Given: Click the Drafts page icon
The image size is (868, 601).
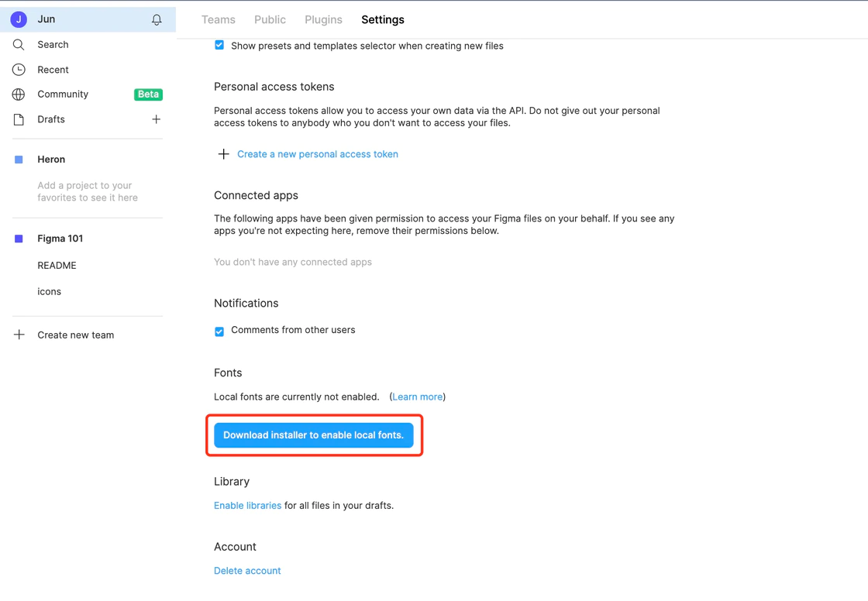Looking at the screenshot, I should coord(19,119).
